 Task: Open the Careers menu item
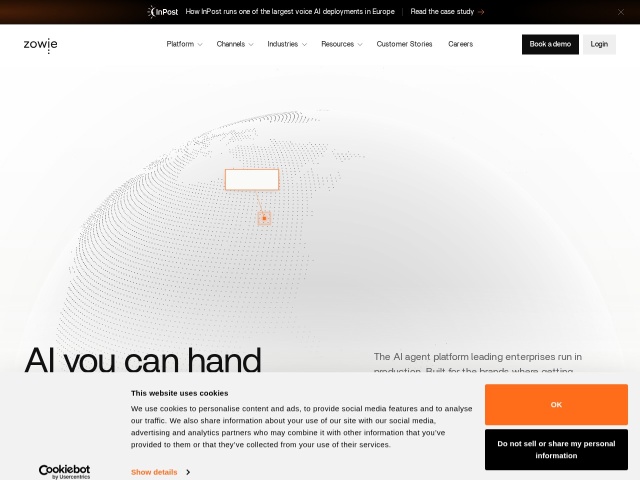(x=460, y=44)
